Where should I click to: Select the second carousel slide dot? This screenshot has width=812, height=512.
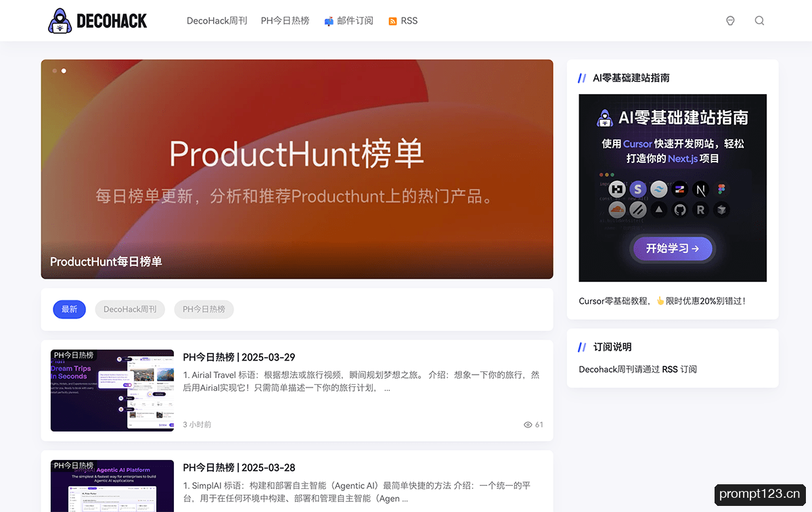point(64,70)
